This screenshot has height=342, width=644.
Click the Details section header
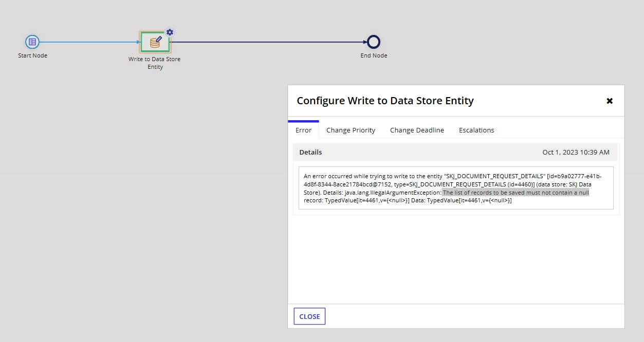tap(455, 152)
